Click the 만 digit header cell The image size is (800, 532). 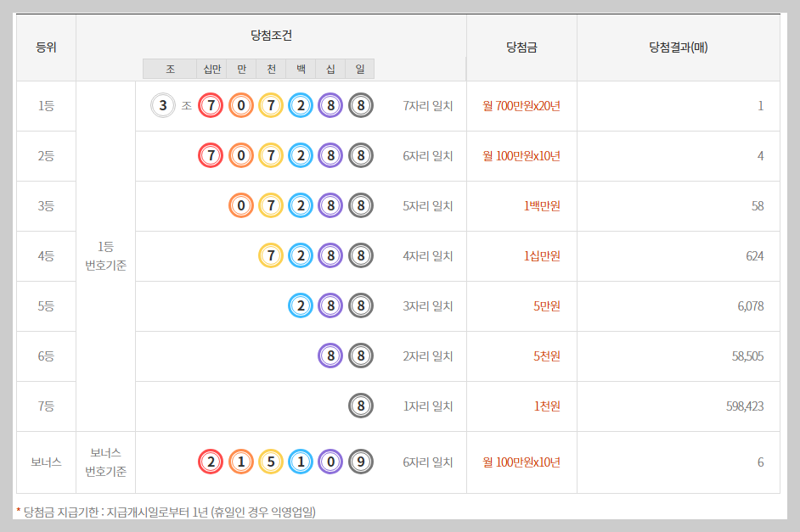242,69
